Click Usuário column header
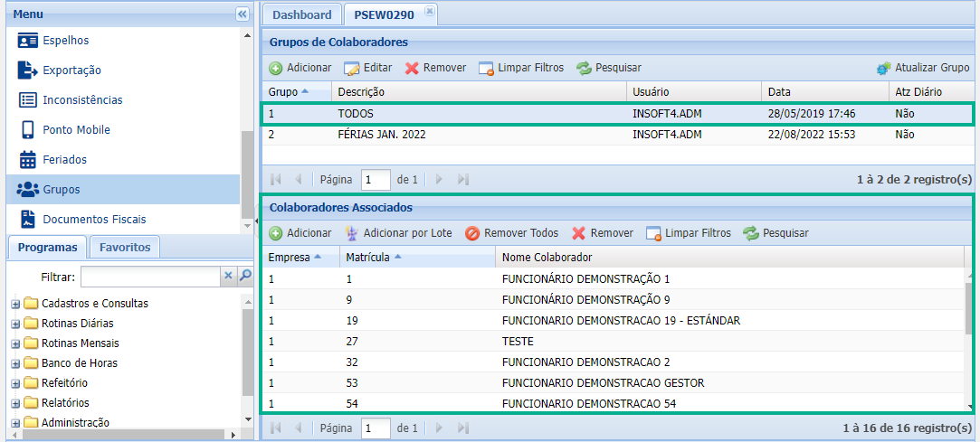980x442 pixels. 694,92
